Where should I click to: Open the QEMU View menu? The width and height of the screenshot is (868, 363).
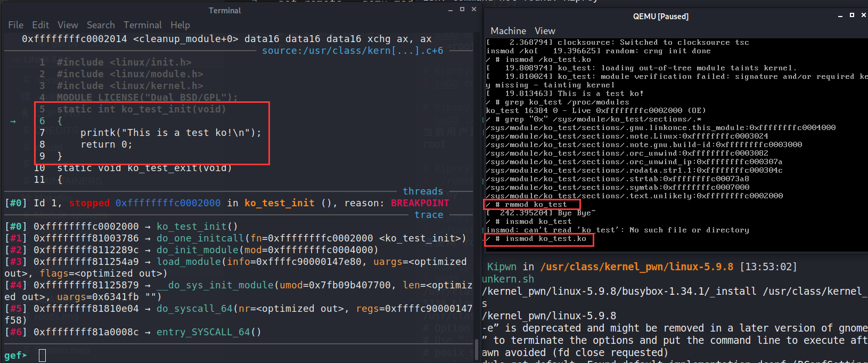coord(545,31)
